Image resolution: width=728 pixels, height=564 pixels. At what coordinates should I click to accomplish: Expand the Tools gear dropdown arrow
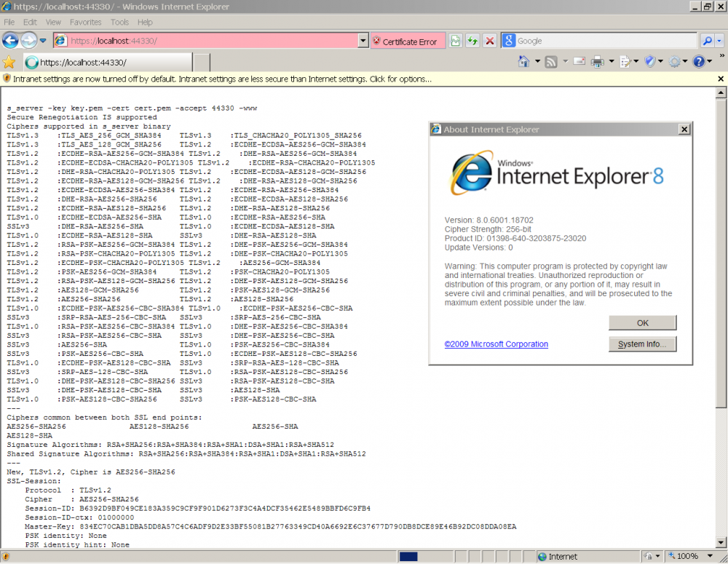pyautogui.click(x=687, y=62)
